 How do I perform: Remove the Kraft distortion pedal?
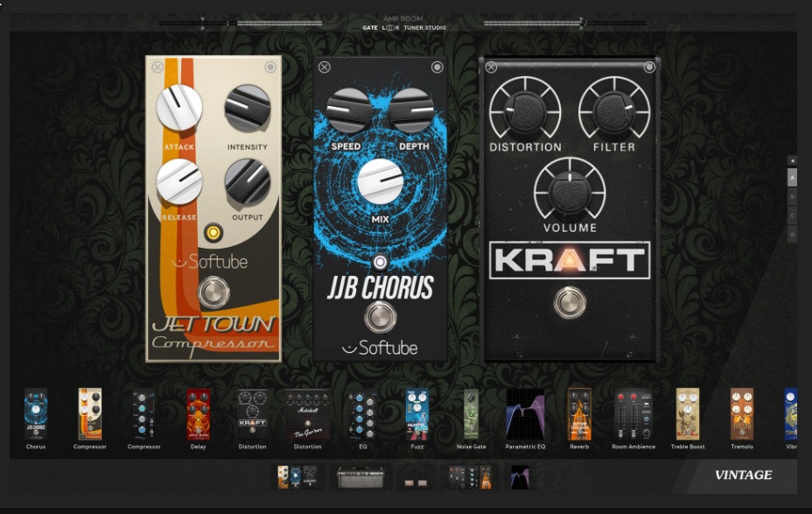pyautogui.click(x=492, y=67)
